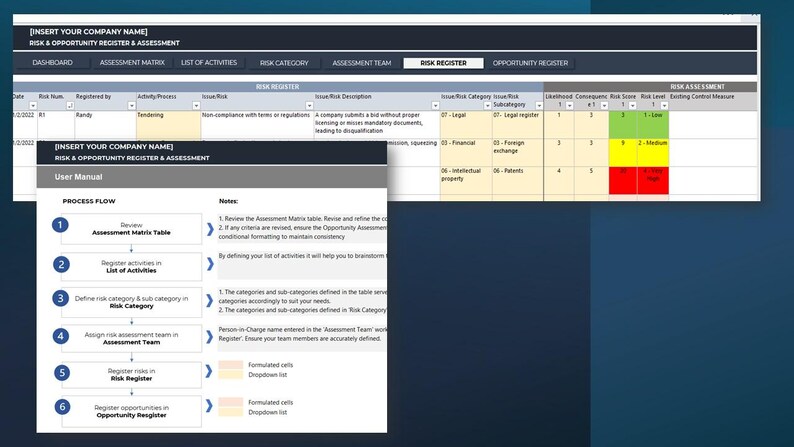Expand the Issue/Risk column filter
The width and height of the screenshot is (794, 447).
(309, 105)
